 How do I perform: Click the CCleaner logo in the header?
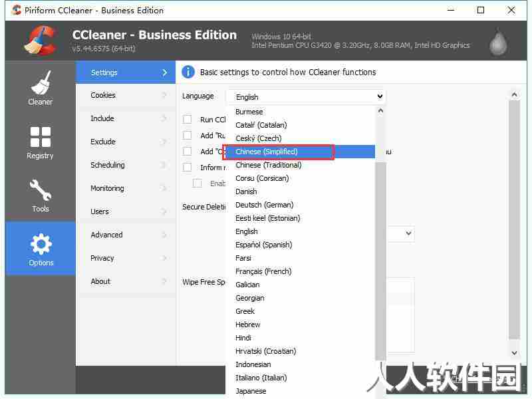click(40, 40)
